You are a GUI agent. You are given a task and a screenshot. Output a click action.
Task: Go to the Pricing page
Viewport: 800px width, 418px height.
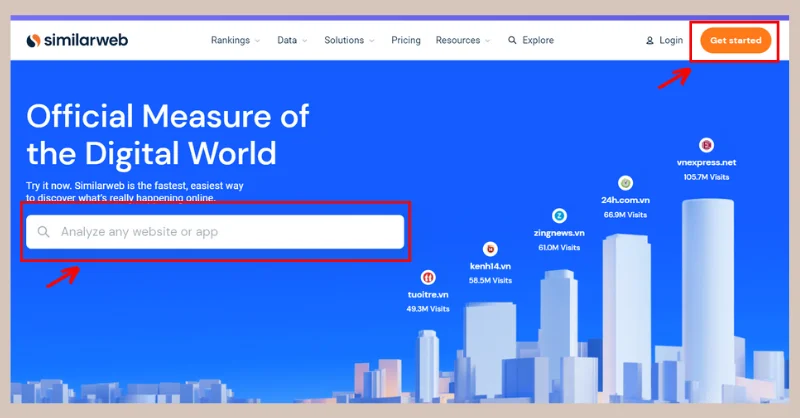coord(406,40)
